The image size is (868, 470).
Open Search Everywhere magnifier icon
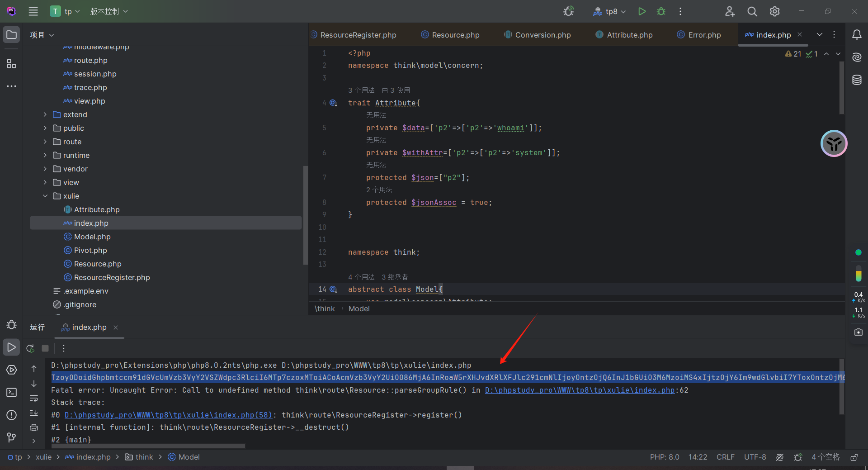coord(752,11)
